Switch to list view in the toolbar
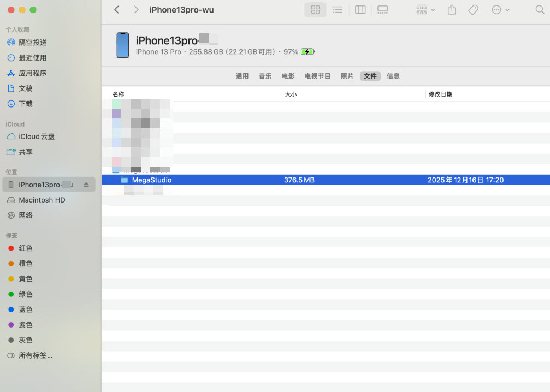This screenshot has height=392, width=550. pos(338,9)
